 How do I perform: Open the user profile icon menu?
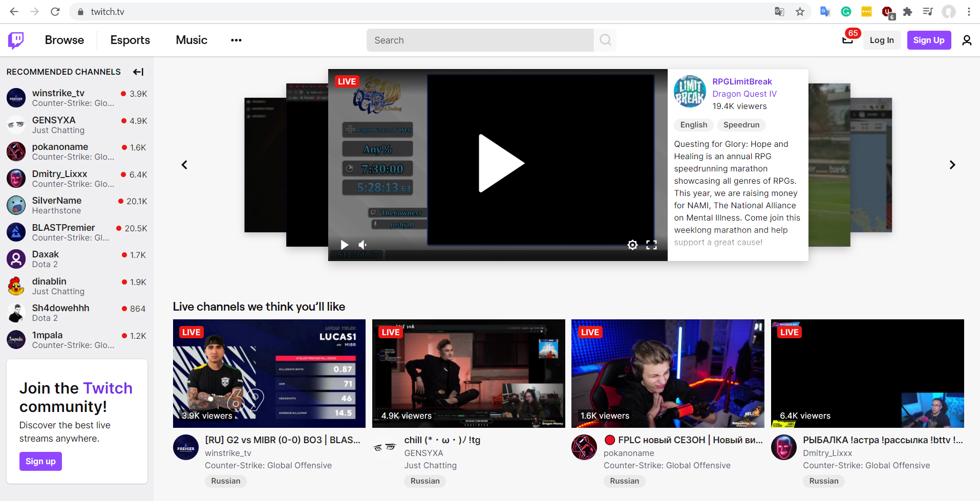967,40
